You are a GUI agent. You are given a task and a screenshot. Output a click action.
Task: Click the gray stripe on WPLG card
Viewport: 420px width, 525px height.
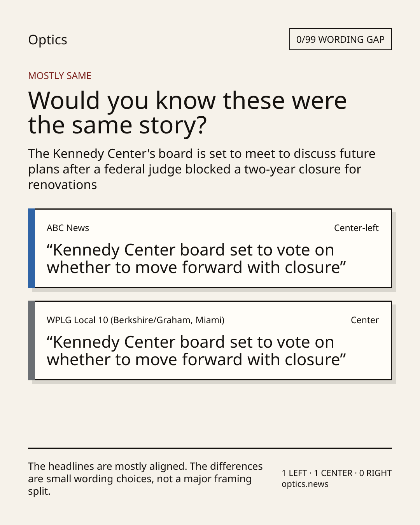click(31, 341)
